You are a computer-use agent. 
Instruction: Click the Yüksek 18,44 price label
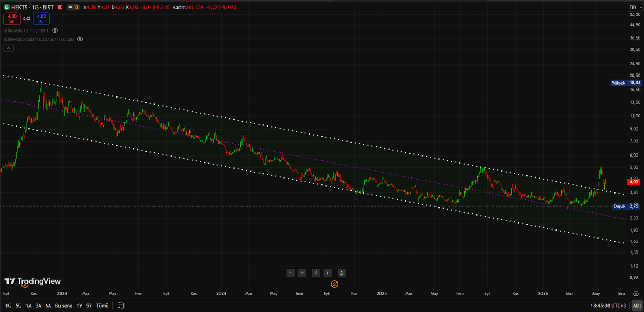pos(625,83)
